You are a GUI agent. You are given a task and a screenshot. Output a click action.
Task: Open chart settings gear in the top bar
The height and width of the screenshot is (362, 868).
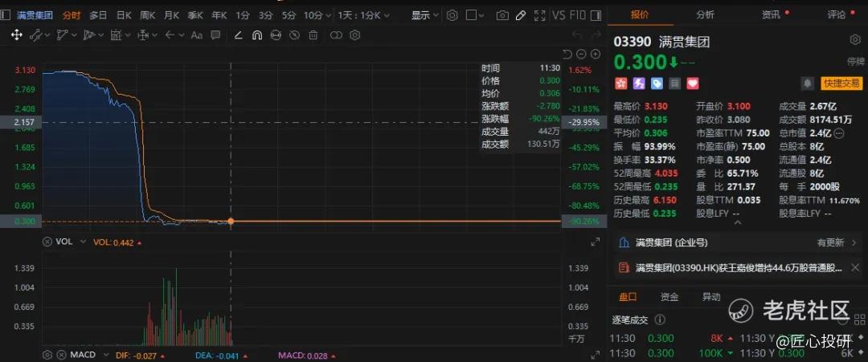tap(452, 15)
